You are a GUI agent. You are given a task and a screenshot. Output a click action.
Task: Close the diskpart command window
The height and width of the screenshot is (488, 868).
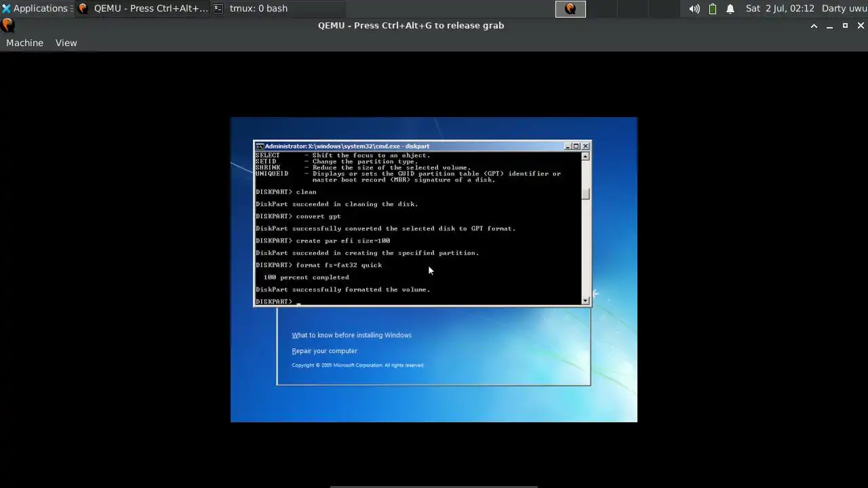coord(586,146)
